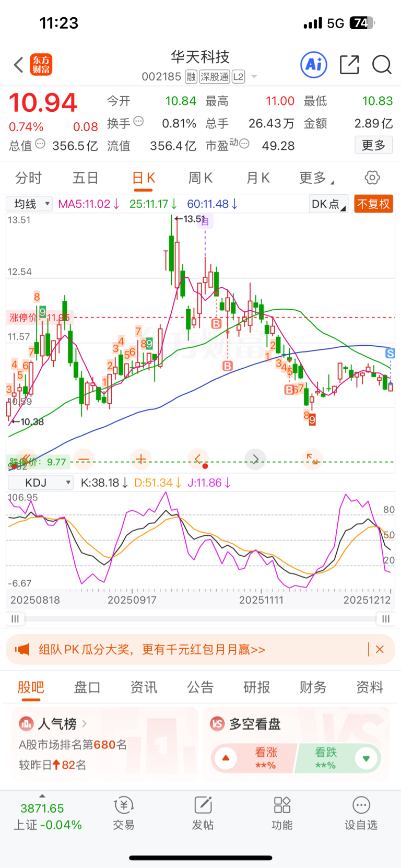Open the 研报 tab

(x=257, y=687)
